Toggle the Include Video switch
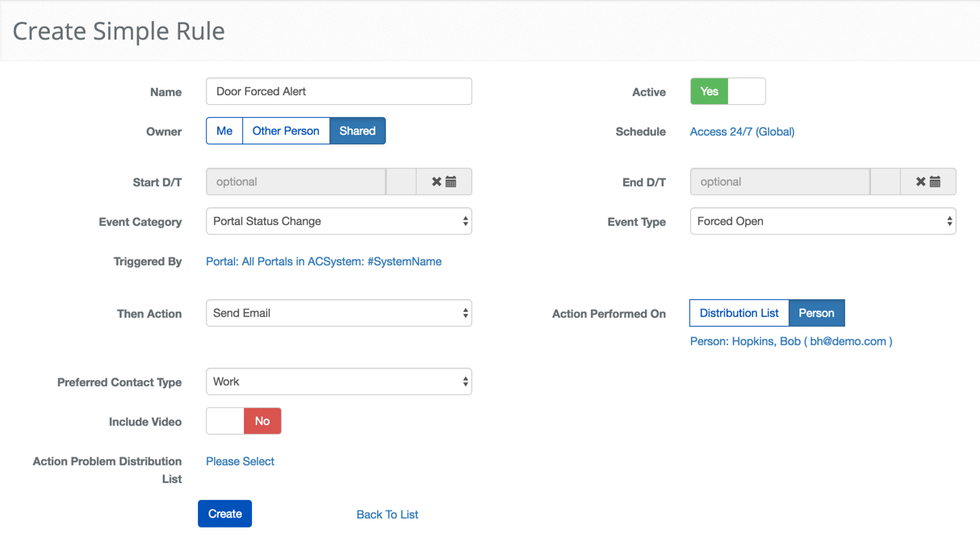 (243, 421)
